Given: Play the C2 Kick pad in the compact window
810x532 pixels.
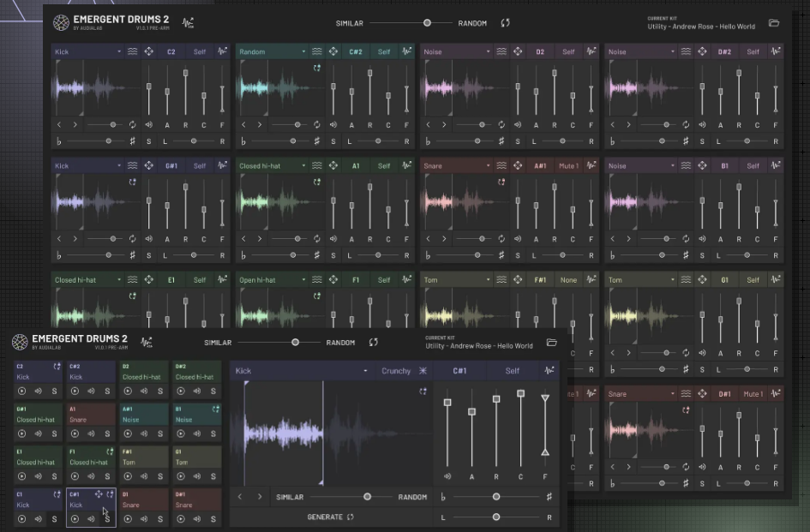Looking at the screenshot, I should (x=21, y=391).
